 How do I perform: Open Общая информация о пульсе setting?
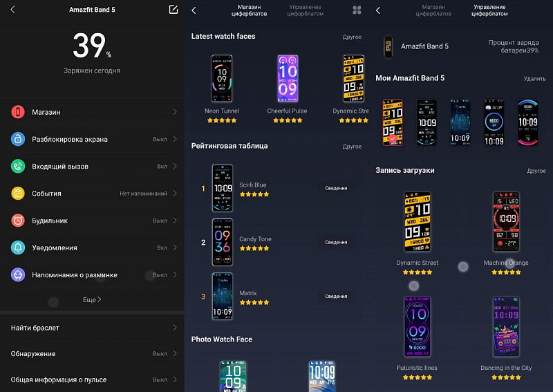pos(92,380)
